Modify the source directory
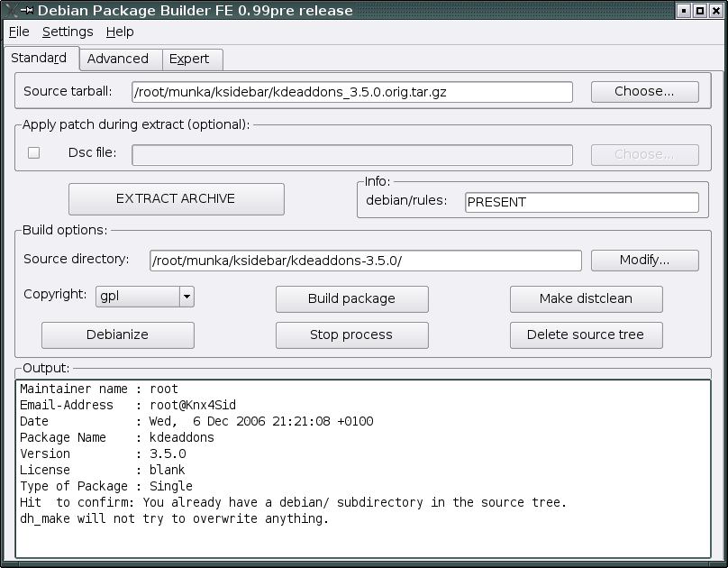The width and height of the screenshot is (728, 568). (644, 260)
